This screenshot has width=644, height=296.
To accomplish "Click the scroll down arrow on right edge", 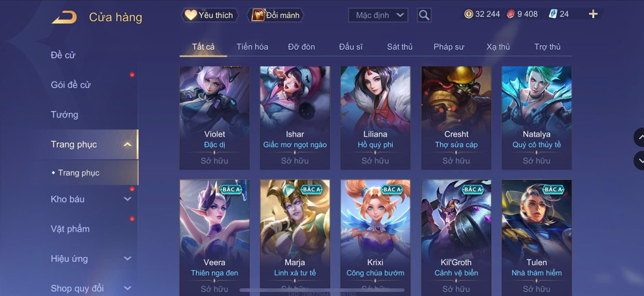I will (639, 161).
